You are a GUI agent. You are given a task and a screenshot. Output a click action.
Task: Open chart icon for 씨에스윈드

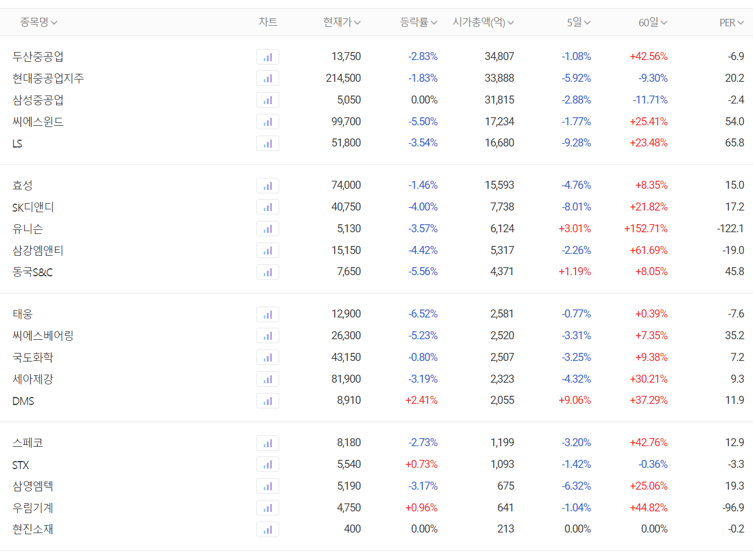pos(268,122)
